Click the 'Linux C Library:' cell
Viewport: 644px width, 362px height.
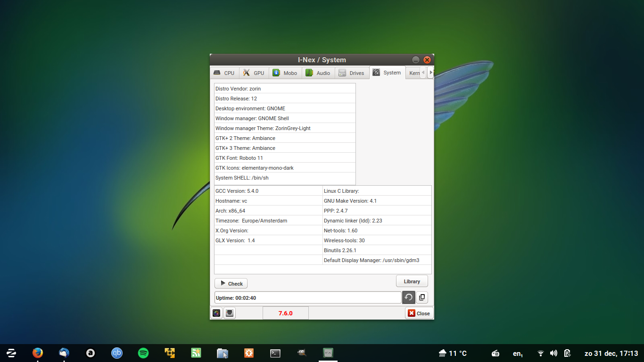point(377,190)
